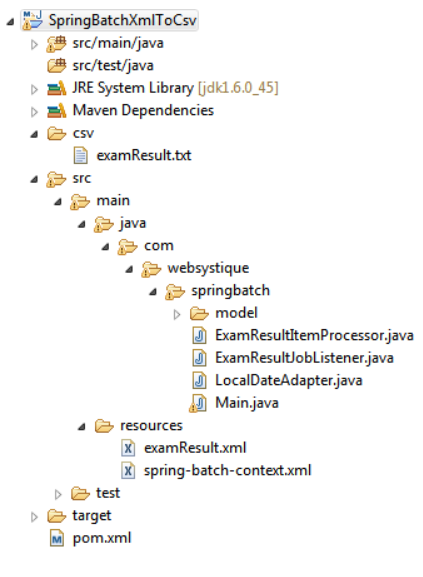Click the main folder icon
Viewport: 423px width, 577px height.
[x=80, y=202]
